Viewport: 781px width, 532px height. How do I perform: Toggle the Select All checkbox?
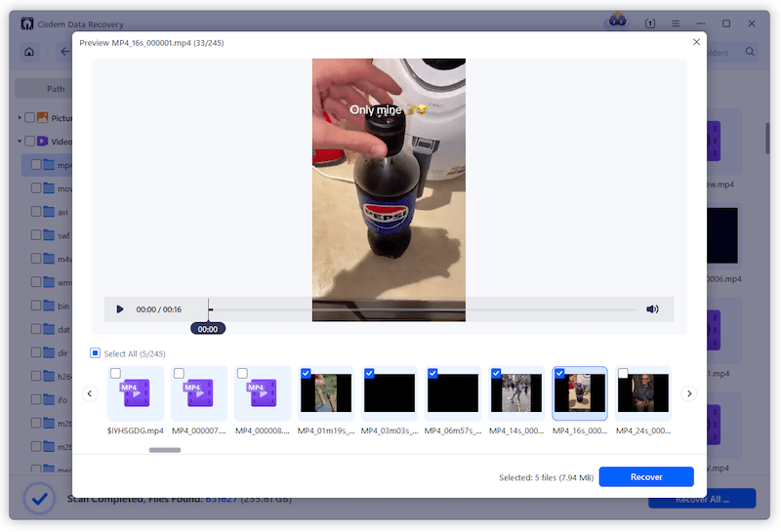coord(95,353)
